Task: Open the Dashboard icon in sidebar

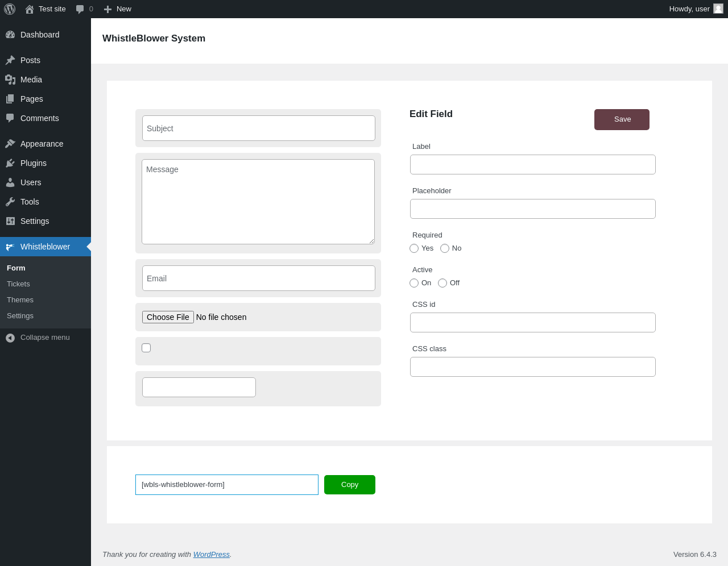Action: pos(10,35)
